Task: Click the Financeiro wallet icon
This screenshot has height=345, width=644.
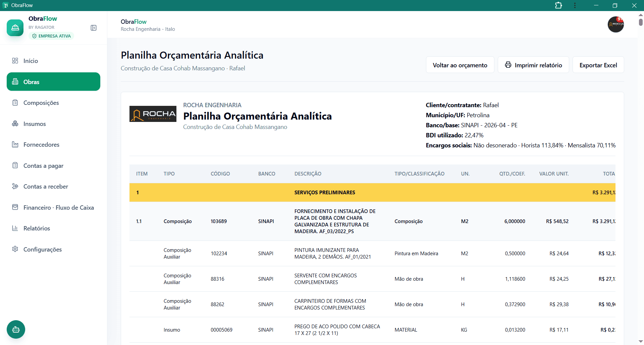Action: click(15, 207)
